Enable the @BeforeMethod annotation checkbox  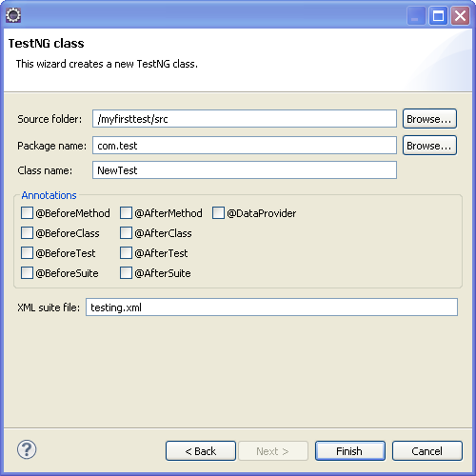tap(27, 213)
